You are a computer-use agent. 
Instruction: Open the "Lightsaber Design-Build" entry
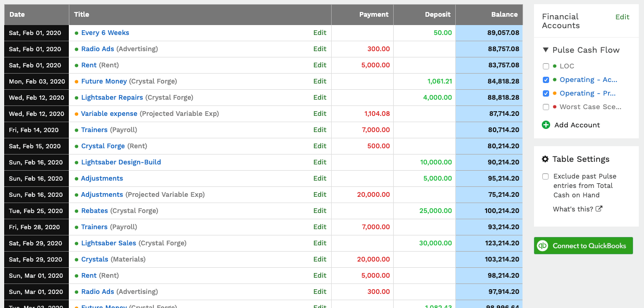coord(120,162)
